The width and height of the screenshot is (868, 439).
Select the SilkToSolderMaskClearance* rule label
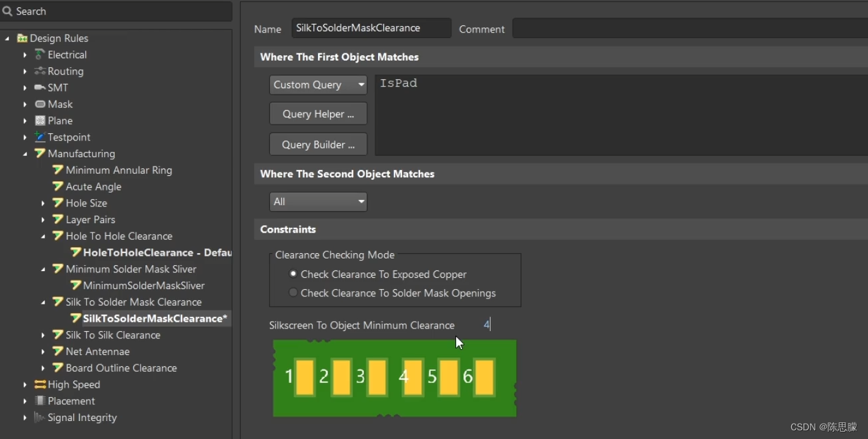pos(155,318)
